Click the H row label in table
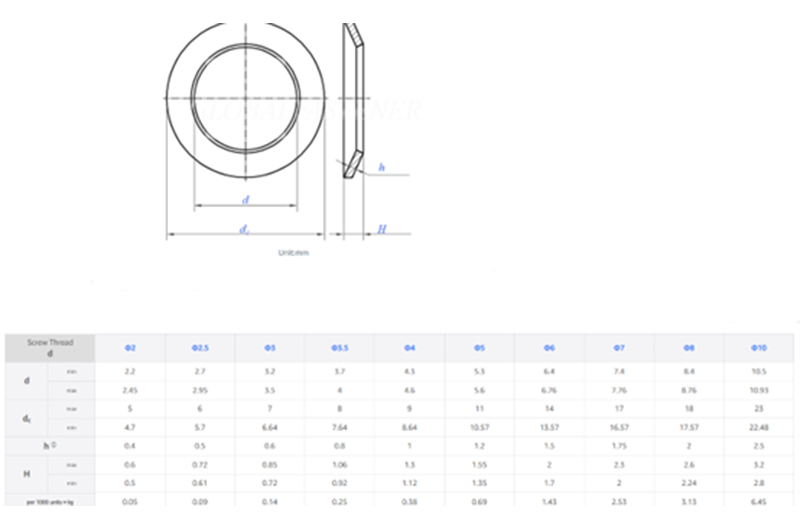 (27, 472)
